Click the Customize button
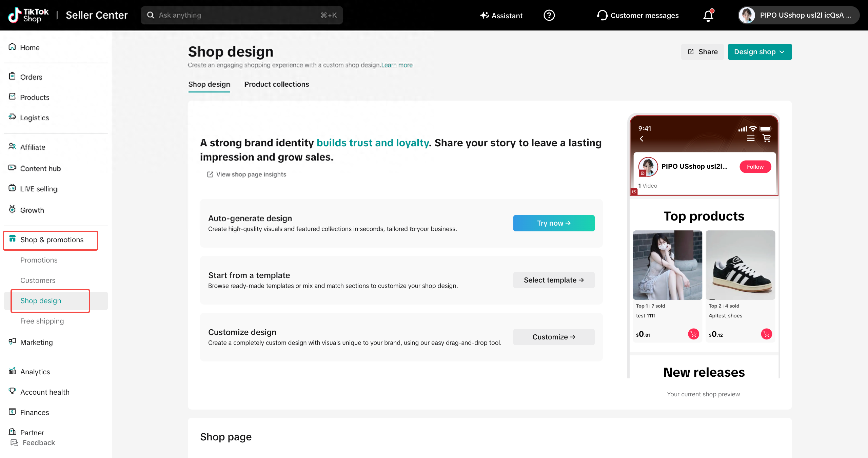This screenshot has height=458, width=868. tap(554, 337)
